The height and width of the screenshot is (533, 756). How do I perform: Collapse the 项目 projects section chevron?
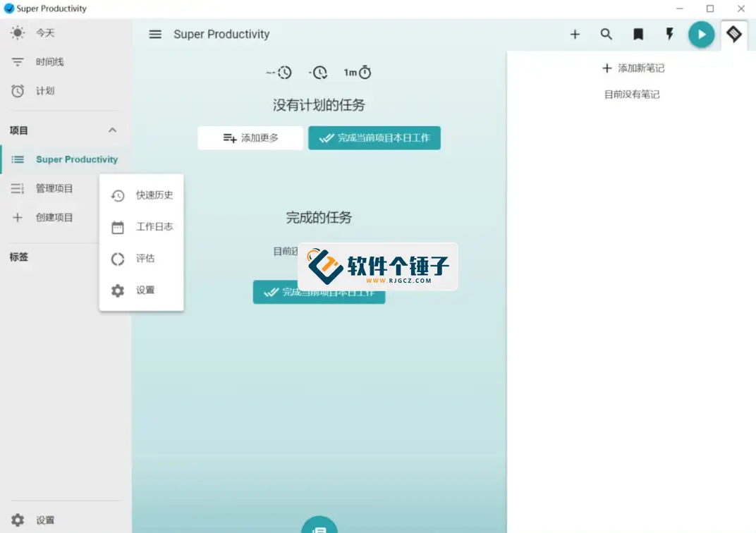point(112,130)
